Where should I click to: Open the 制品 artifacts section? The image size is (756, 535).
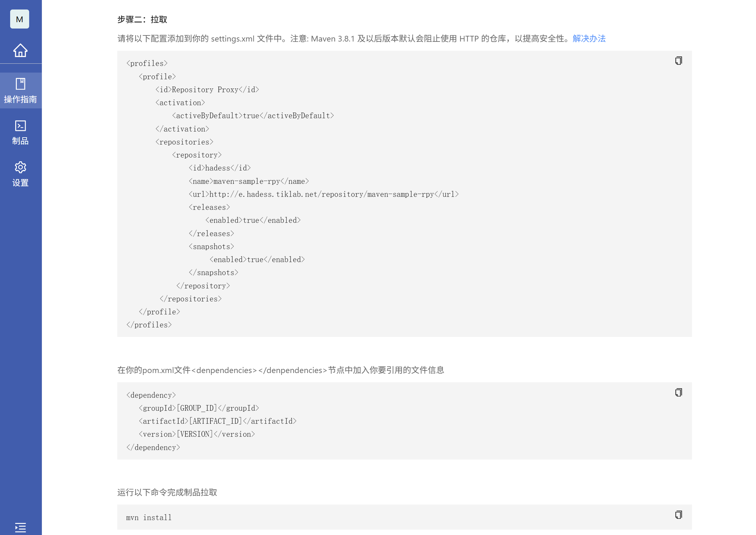click(x=20, y=132)
